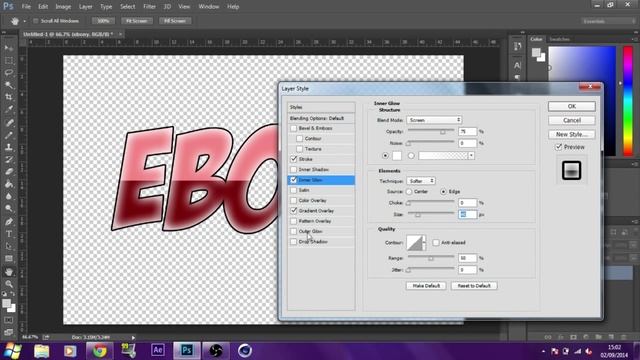Open the Hand tool preset picker

pos(24,21)
